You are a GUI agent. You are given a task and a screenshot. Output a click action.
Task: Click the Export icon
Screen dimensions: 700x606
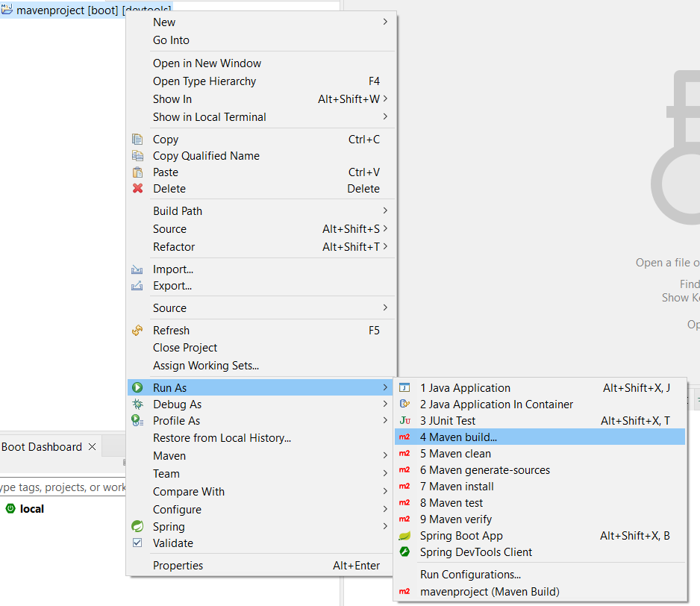137,286
